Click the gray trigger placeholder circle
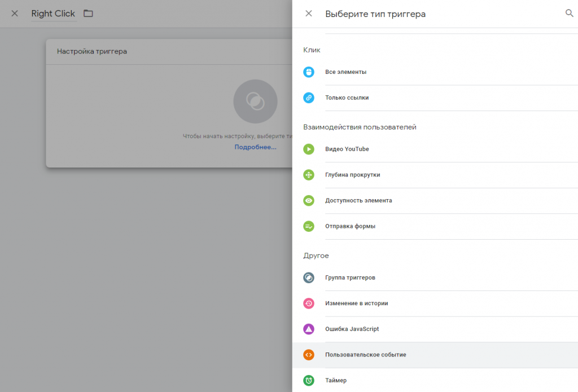This screenshot has width=578, height=392. pos(255,102)
